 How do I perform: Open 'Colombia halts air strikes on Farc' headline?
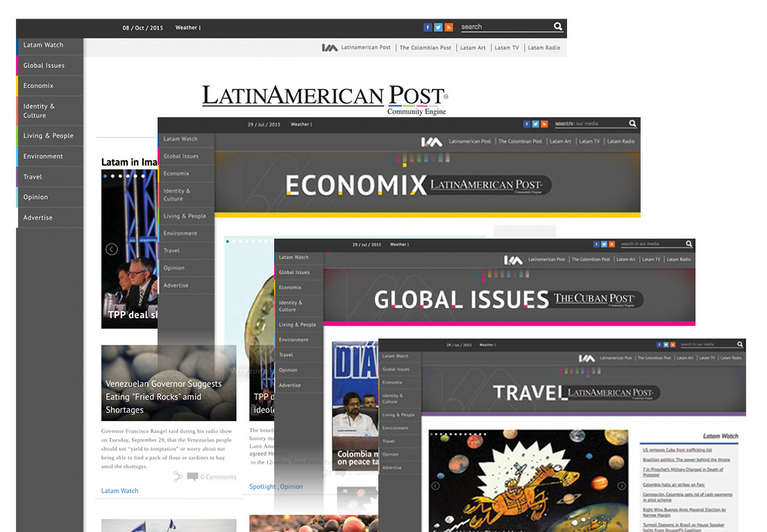pos(673,485)
